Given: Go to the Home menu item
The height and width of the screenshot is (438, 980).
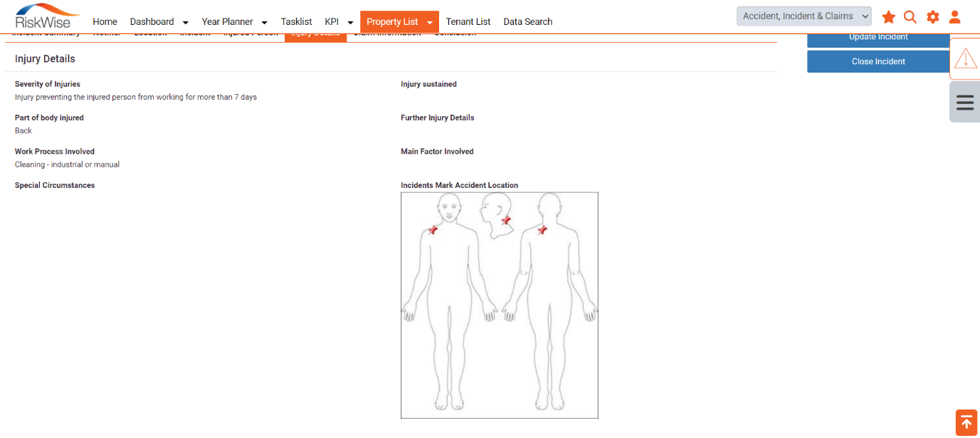Looking at the screenshot, I should pos(105,21).
